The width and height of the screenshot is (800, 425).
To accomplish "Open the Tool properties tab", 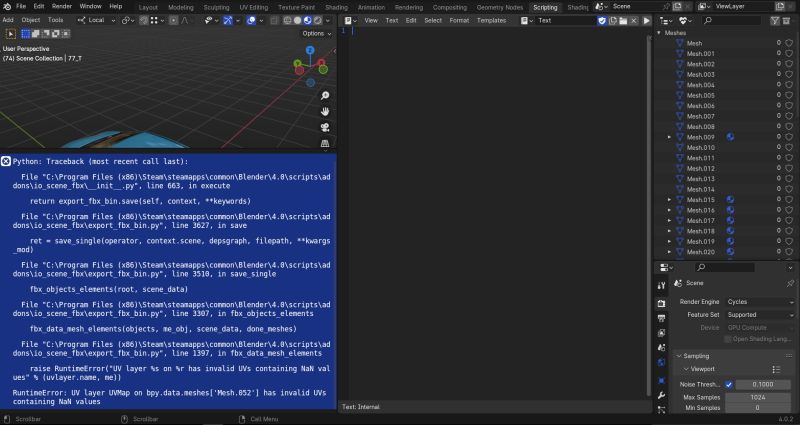I will click(x=661, y=286).
